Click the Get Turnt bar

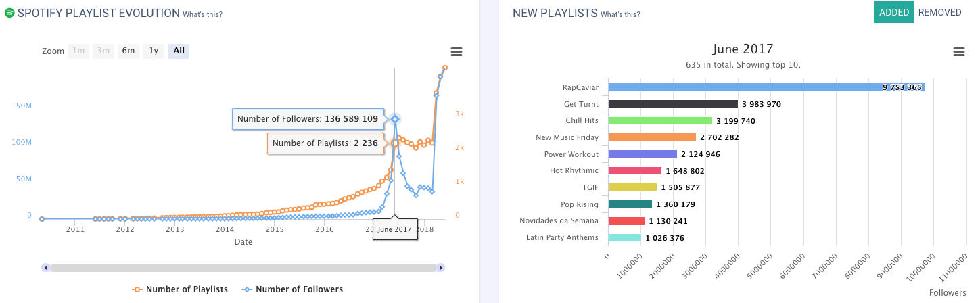point(673,104)
